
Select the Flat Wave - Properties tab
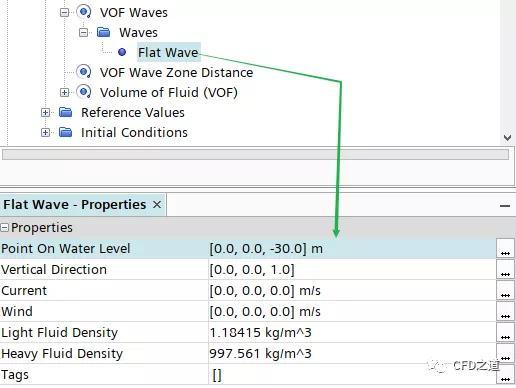(x=74, y=205)
